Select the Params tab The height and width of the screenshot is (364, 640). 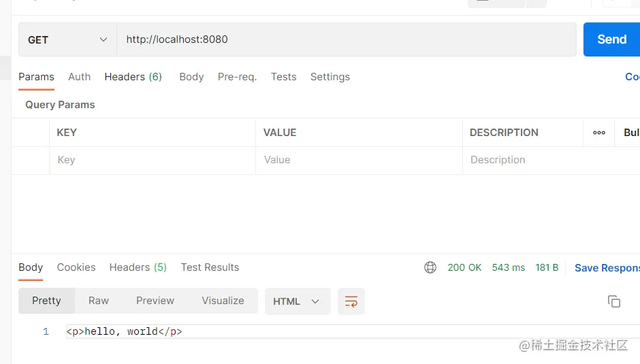36,77
